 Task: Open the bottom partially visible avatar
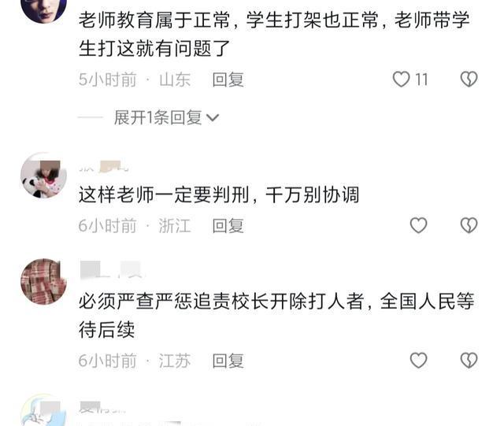pos(43,410)
